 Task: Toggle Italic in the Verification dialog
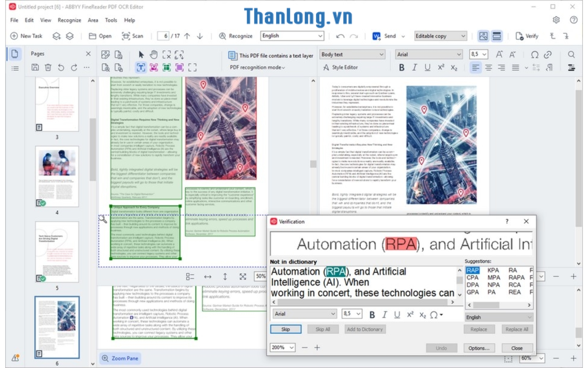click(x=384, y=315)
